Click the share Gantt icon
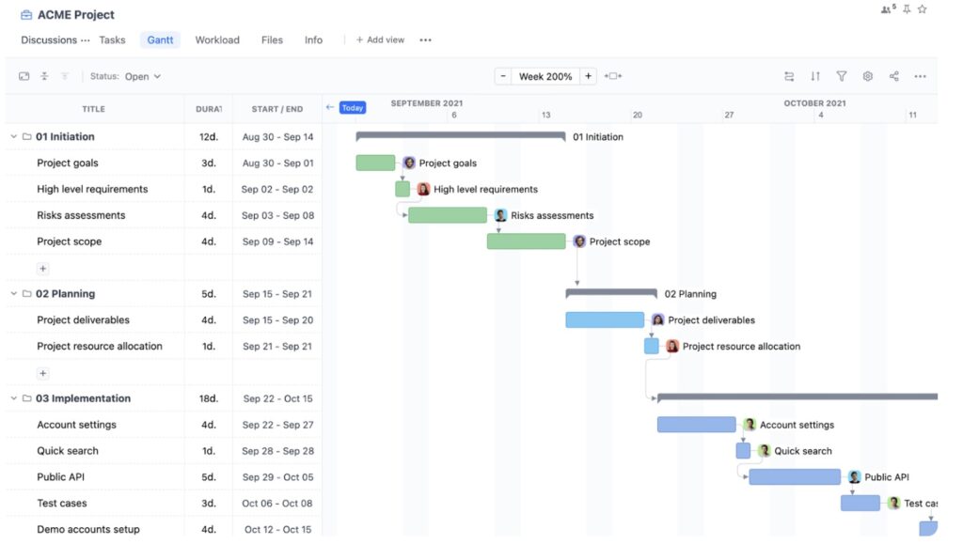The width and height of the screenshot is (963, 560). coord(893,76)
